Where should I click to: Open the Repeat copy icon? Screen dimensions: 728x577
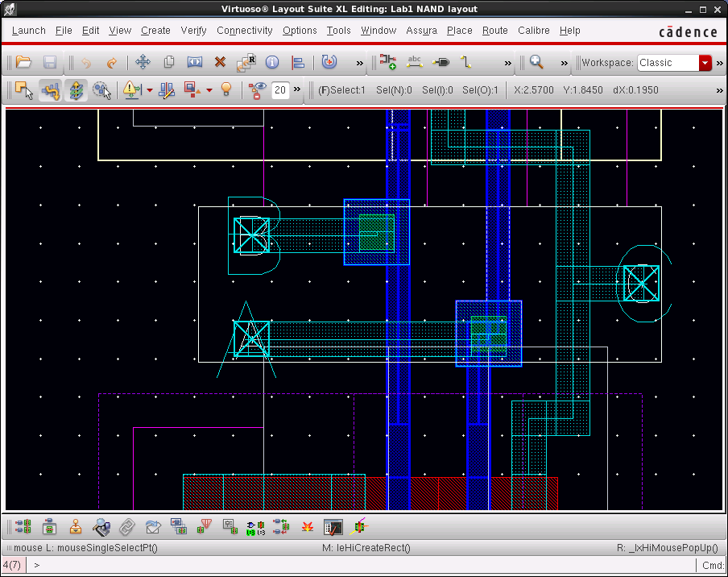pyautogui.click(x=246, y=62)
